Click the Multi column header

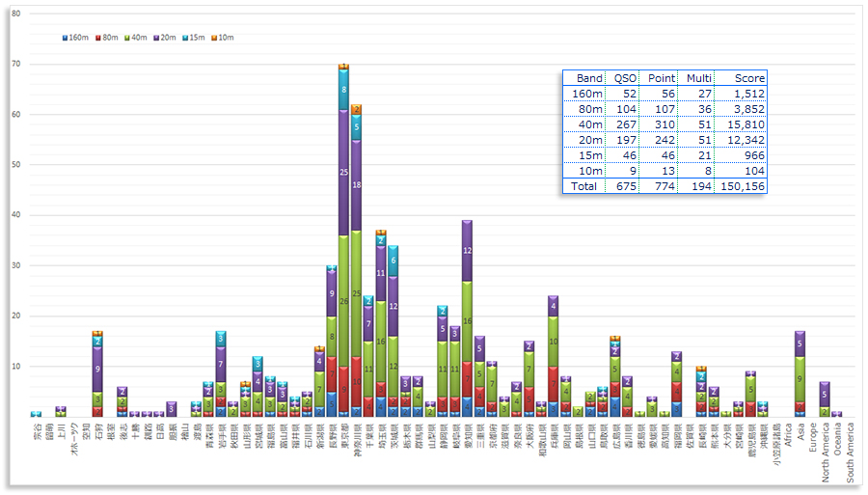[x=698, y=78]
